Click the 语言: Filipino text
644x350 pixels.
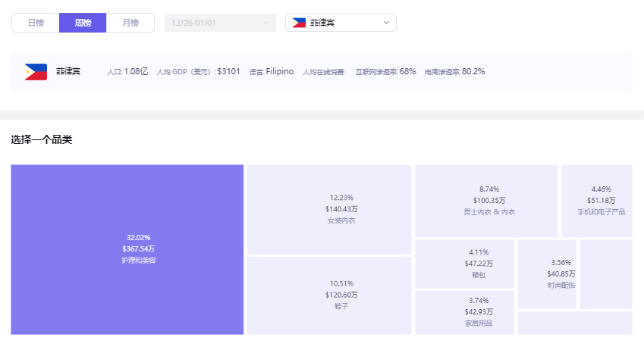[272, 72]
